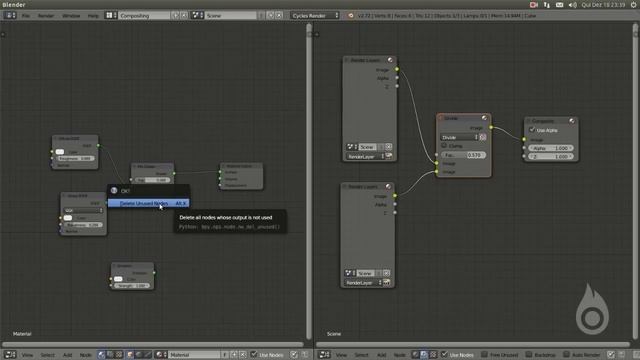Click the Material Output node header
The height and width of the screenshot is (360, 640).
coord(241,166)
